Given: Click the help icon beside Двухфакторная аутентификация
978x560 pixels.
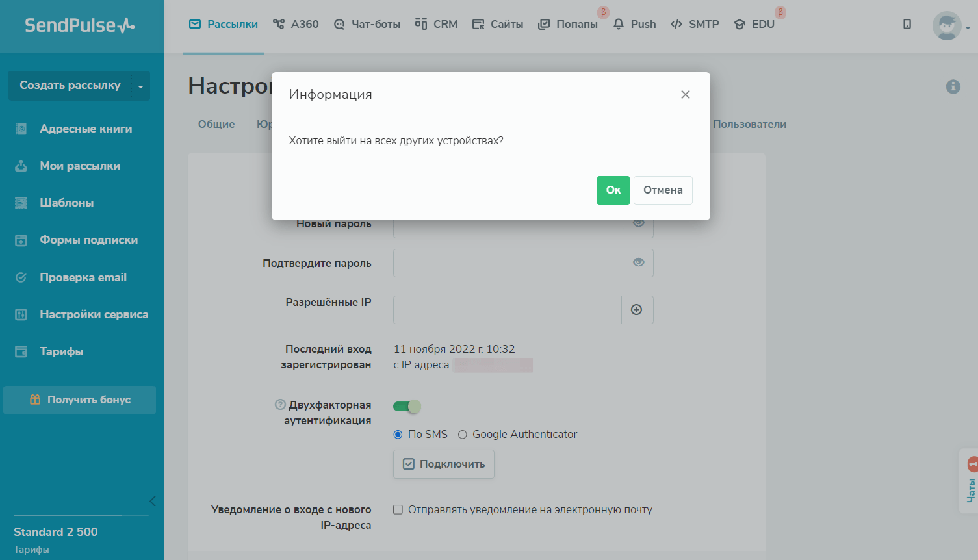Looking at the screenshot, I should [280, 405].
